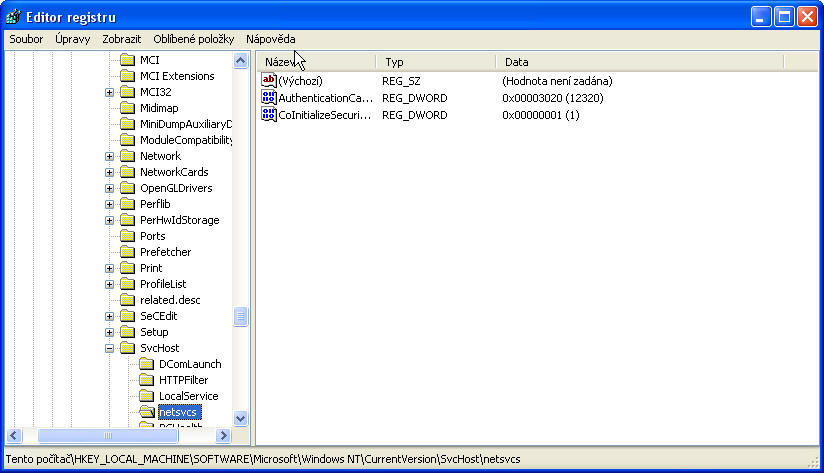Viewport: 824px width, 473px height.
Task: Click the NetworkCards folder icon
Action: click(127, 172)
